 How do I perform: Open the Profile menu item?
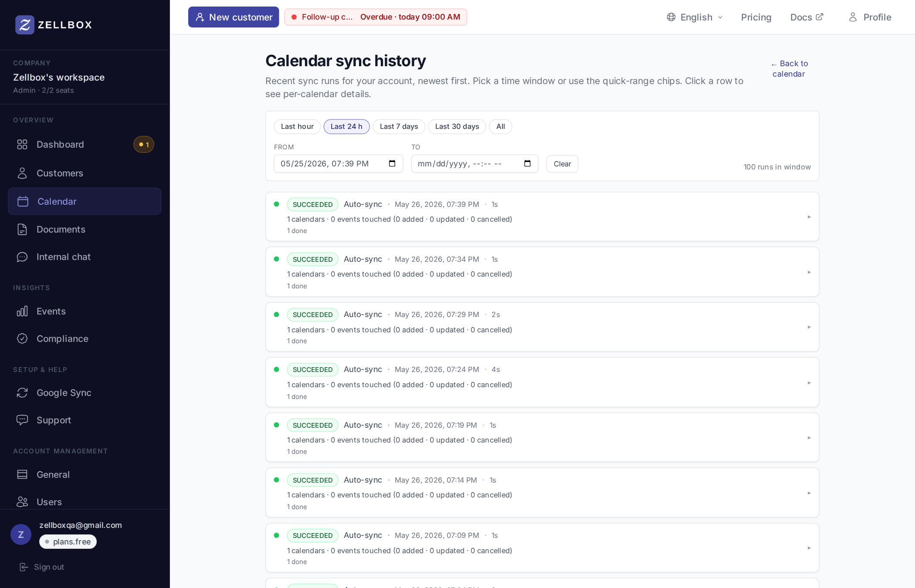coord(870,17)
